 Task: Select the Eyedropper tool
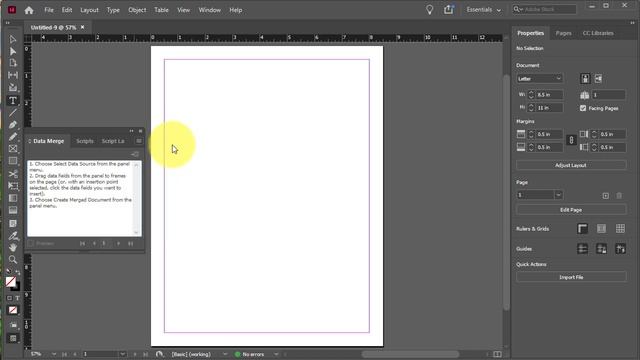tap(13, 236)
